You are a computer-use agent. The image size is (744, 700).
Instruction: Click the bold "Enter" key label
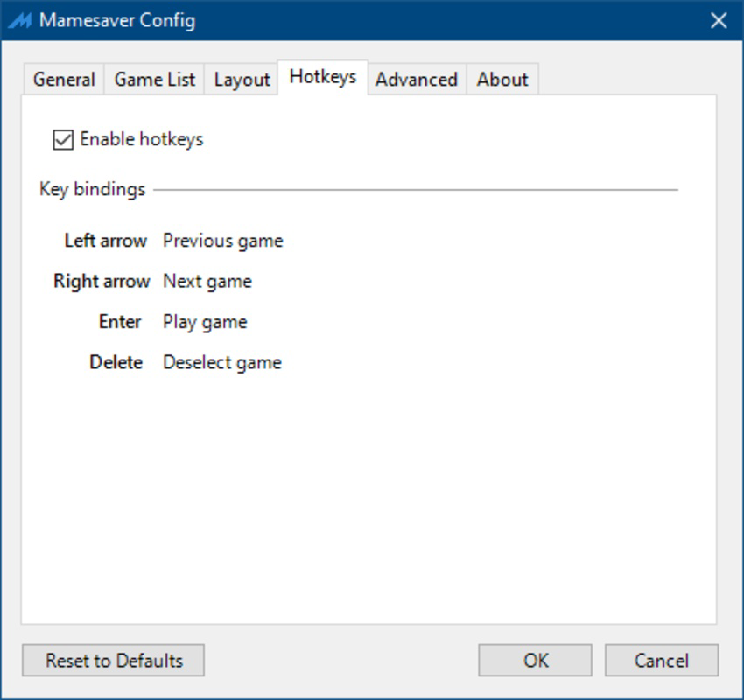pyautogui.click(x=120, y=322)
